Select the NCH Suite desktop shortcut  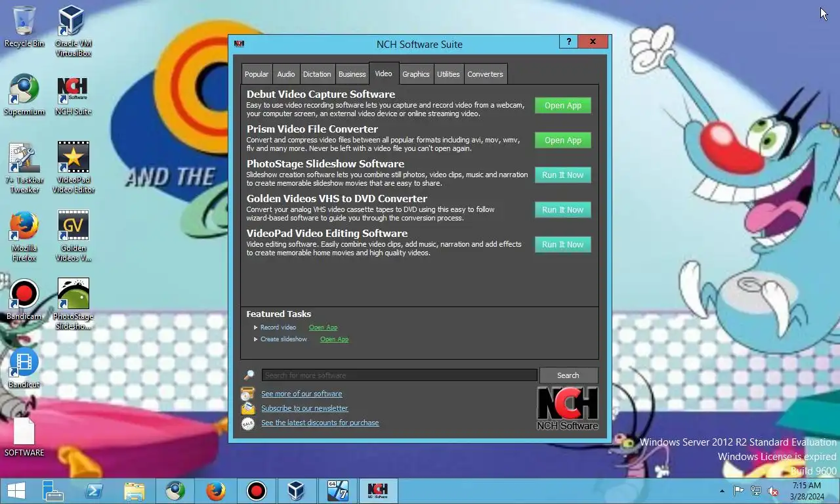tap(73, 95)
